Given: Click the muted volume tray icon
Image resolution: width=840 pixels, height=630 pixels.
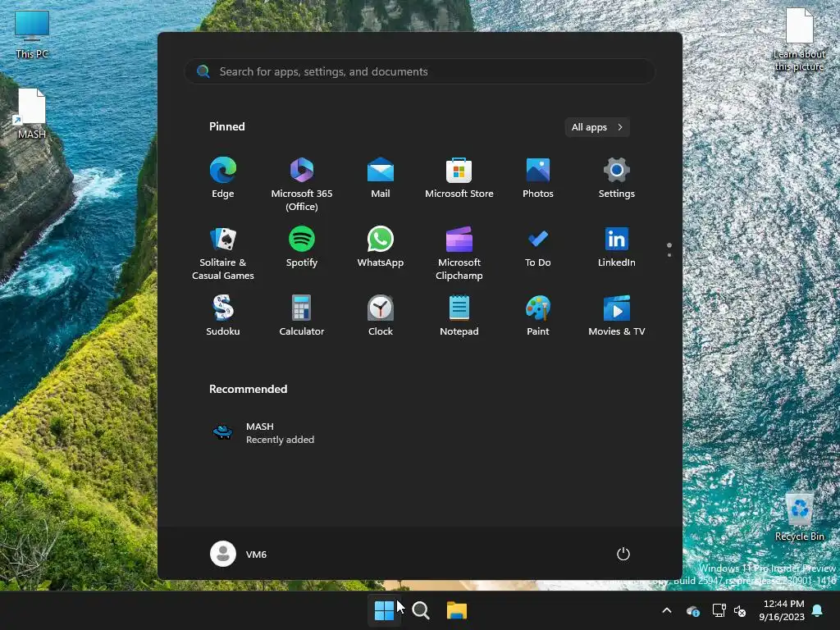Looking at the screenshot, I should [x=740, y=610].
